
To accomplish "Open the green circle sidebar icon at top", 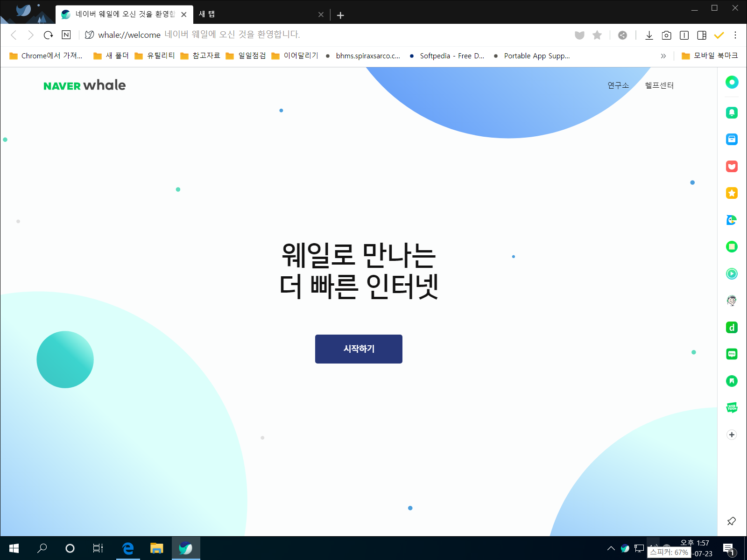I will (732, 82).
